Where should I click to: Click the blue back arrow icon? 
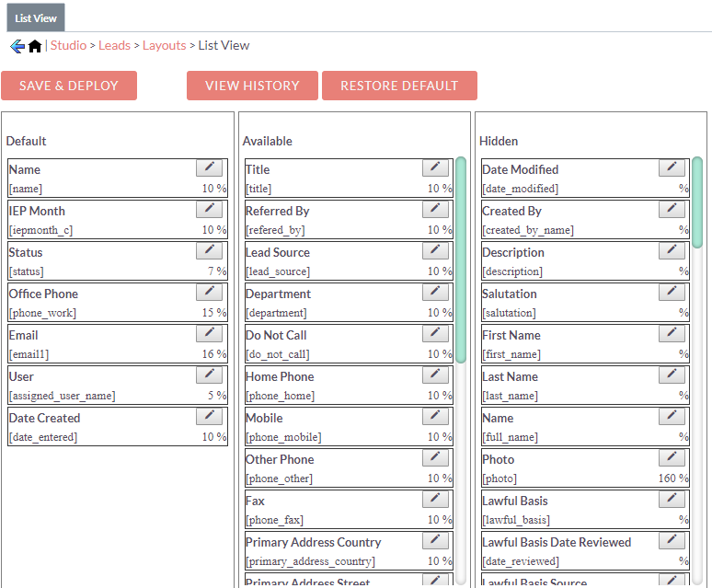[17, 46]
